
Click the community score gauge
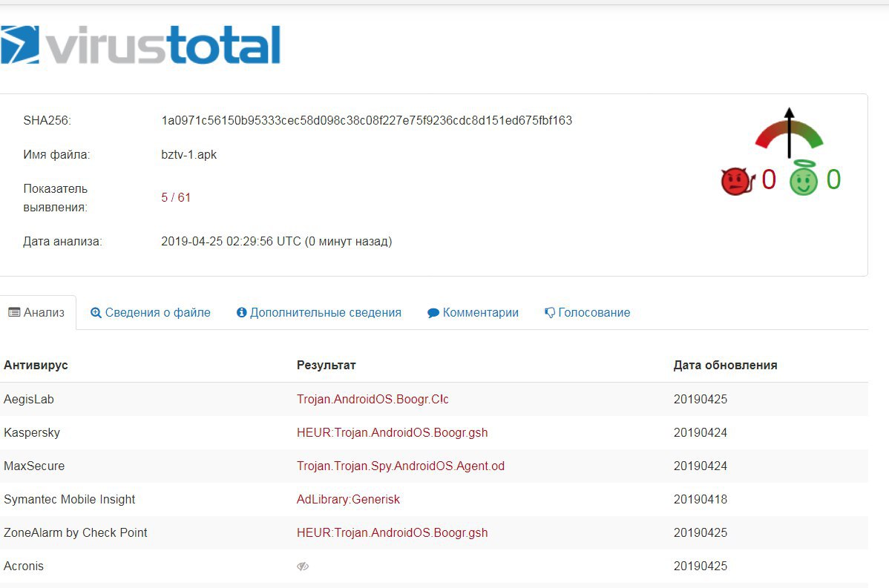point(790,133)
